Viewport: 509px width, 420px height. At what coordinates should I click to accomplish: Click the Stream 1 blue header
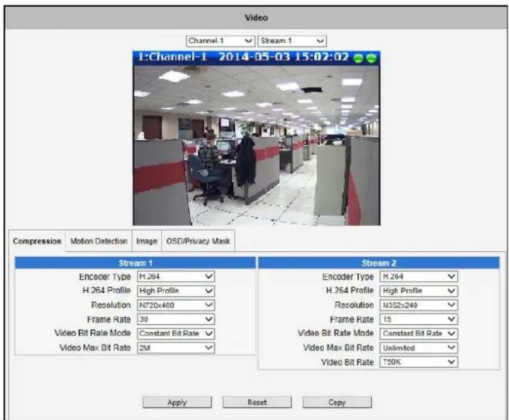[135, 263]
